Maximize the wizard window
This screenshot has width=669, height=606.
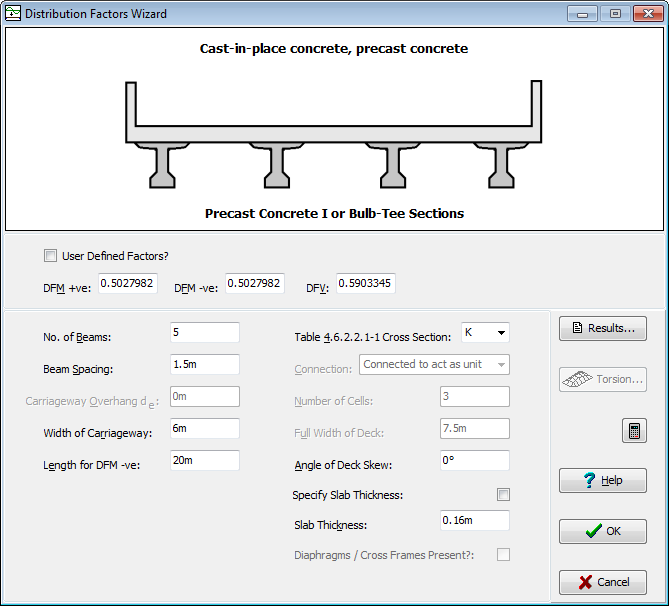coord(615,14)
